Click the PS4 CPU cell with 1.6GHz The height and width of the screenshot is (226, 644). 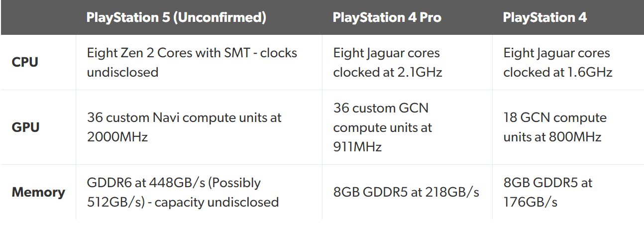[557, 63]
